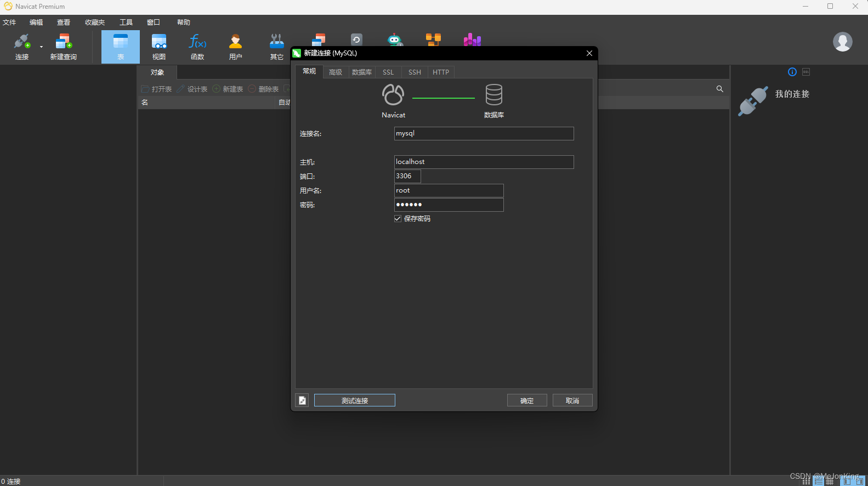Screen dimensions: 868x486
Task: Expand the dropdown arrow beside 连接
Action: point(41,47)
